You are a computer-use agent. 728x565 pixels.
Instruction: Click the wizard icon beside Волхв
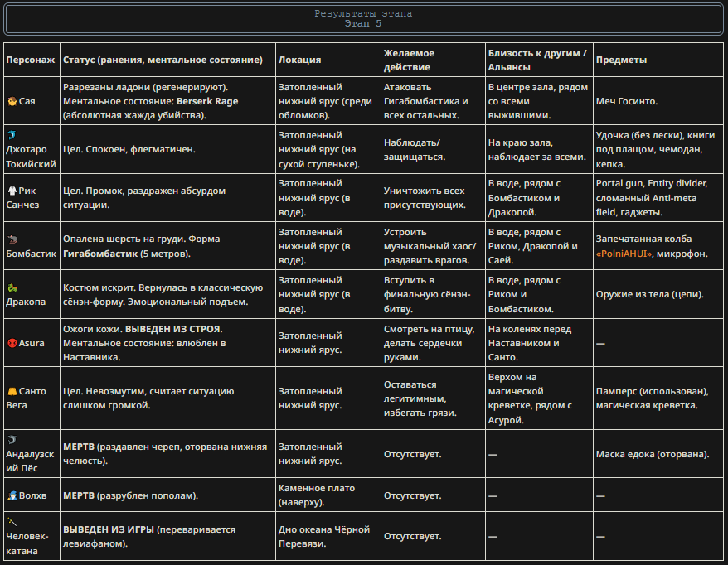pyautogui.click(x=12, y=495)
